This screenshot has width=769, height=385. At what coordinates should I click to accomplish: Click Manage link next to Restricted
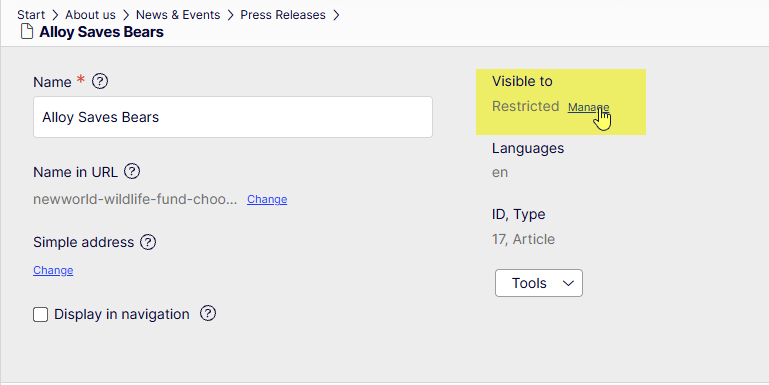589,107
